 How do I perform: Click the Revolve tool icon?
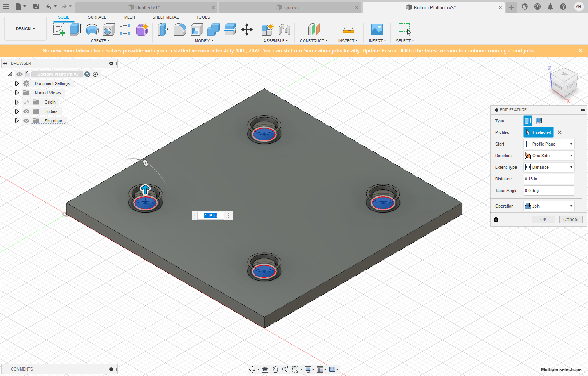92,29
